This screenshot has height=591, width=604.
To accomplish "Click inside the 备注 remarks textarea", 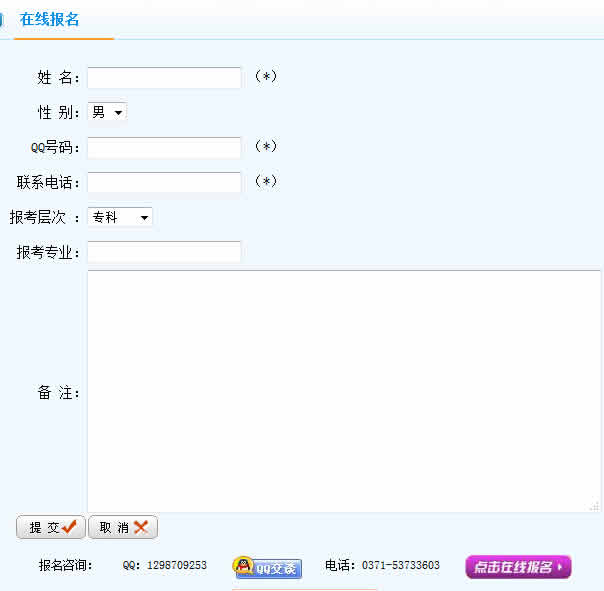I will pos(344,391).
